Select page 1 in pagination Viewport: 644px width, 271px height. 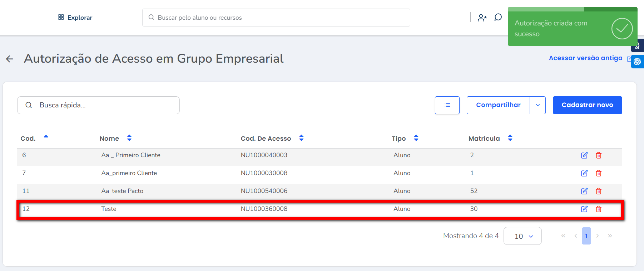pyautogui.click(x=586, y=236)
